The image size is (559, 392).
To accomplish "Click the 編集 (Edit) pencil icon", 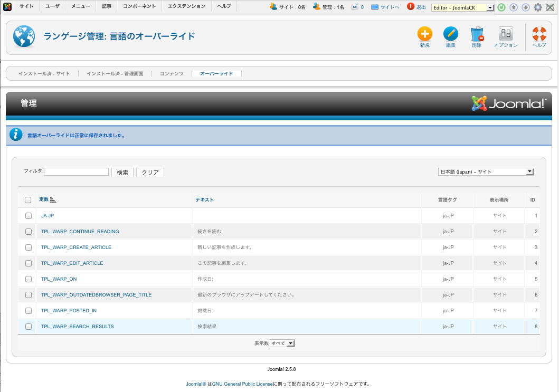I will pos(450,35).
